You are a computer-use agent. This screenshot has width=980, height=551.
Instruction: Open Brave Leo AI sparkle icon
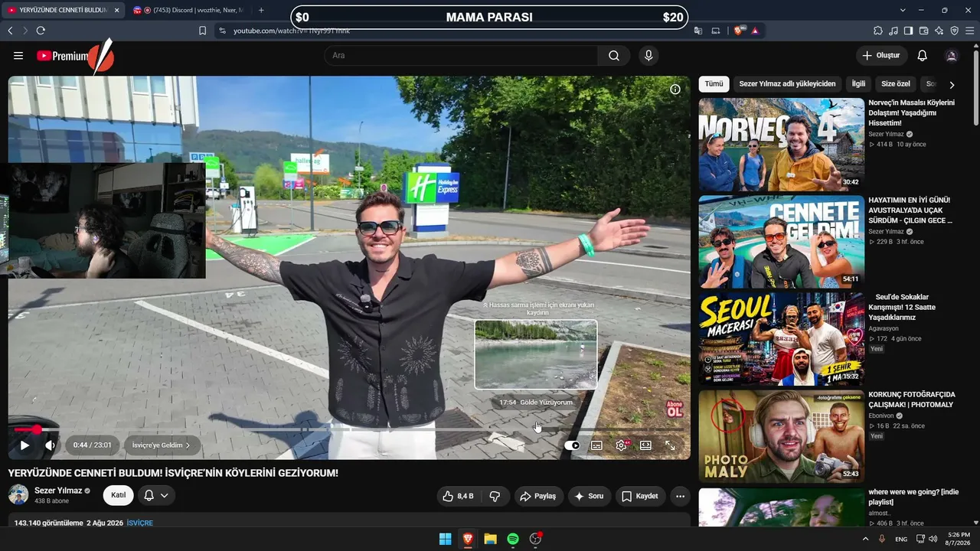click(939, 31)
